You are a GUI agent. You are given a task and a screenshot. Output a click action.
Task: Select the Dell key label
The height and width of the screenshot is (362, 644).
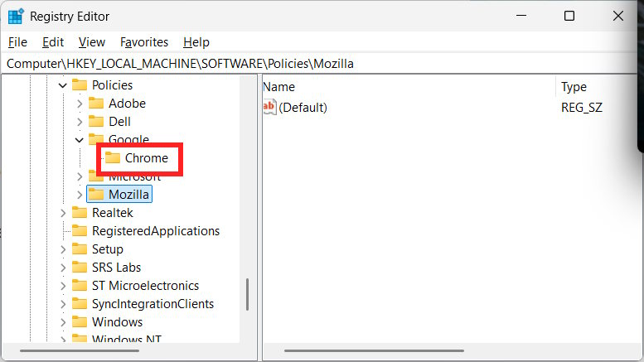coord(119,122)
